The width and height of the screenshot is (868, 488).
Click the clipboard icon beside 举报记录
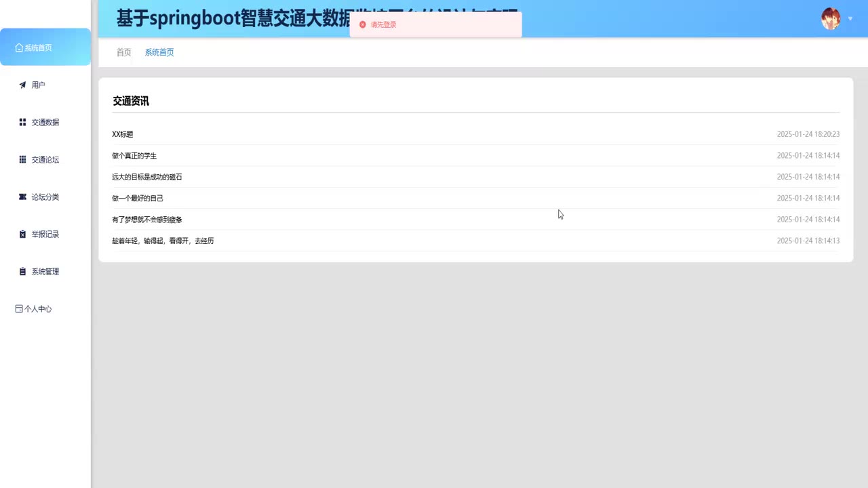coord(22,234)
